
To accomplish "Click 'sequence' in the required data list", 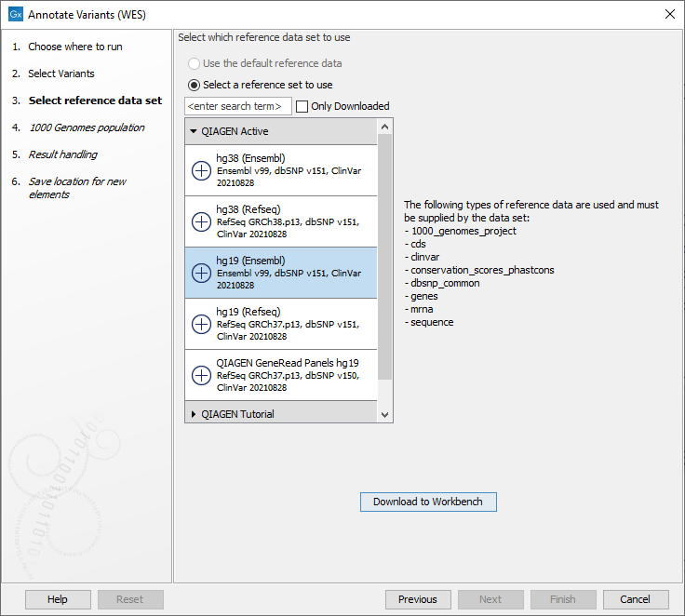I will pos(432,322).
